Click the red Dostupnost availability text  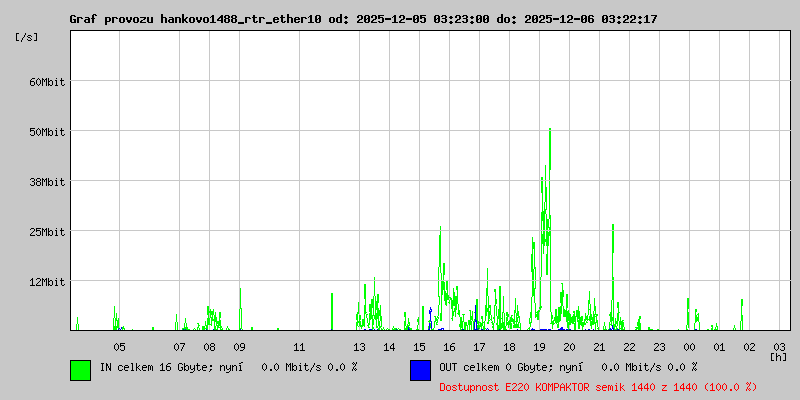[598, 386]
